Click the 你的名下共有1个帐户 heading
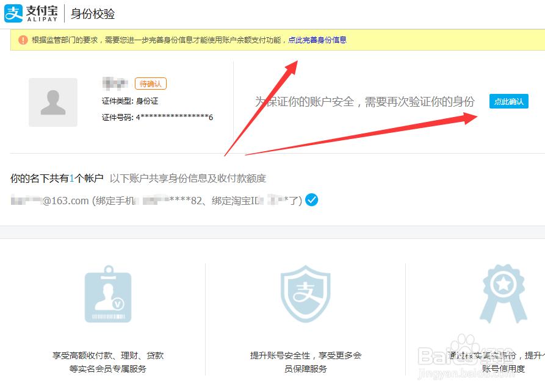The image size is (545, 392). click(x=57, y=179)
